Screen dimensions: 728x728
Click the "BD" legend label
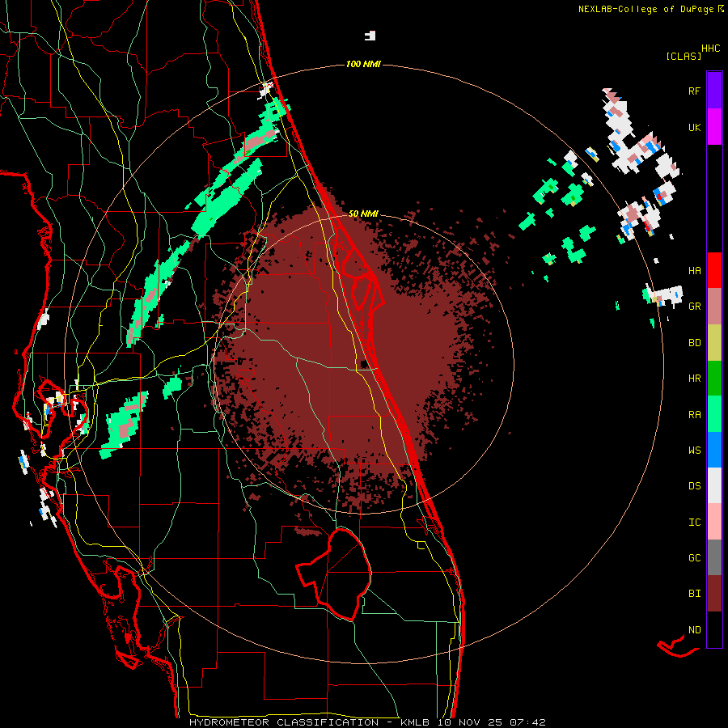click(694, 343)
